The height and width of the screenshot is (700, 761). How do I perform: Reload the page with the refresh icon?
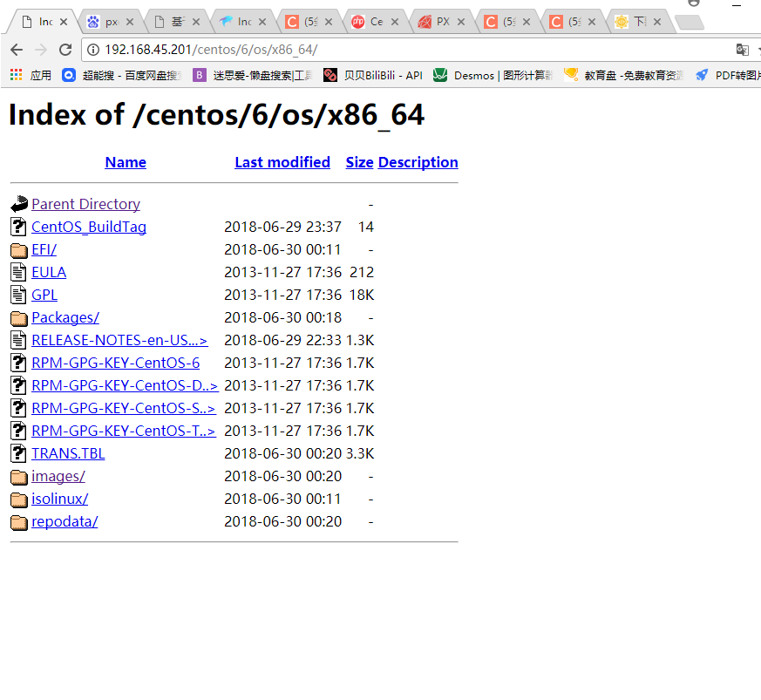pyautogui.click(x=65, y=50)
